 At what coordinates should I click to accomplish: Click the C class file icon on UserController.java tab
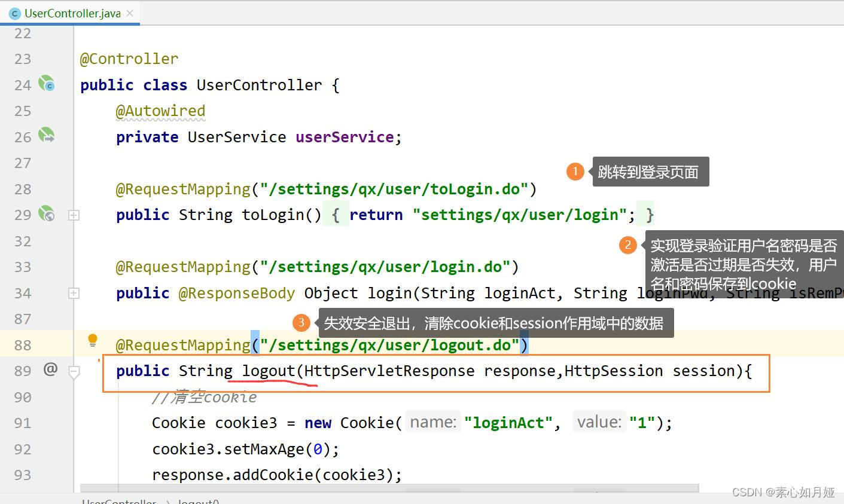click(x=16, y=13)
